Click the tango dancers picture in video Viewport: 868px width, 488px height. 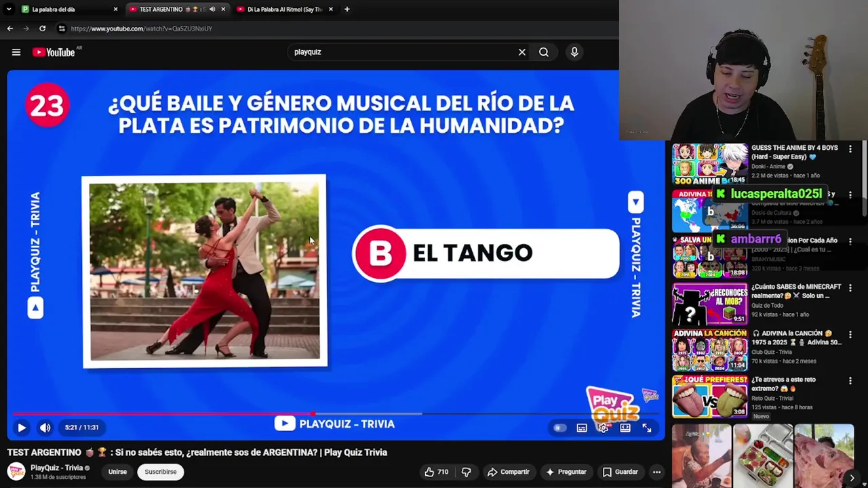coord(204,271)
